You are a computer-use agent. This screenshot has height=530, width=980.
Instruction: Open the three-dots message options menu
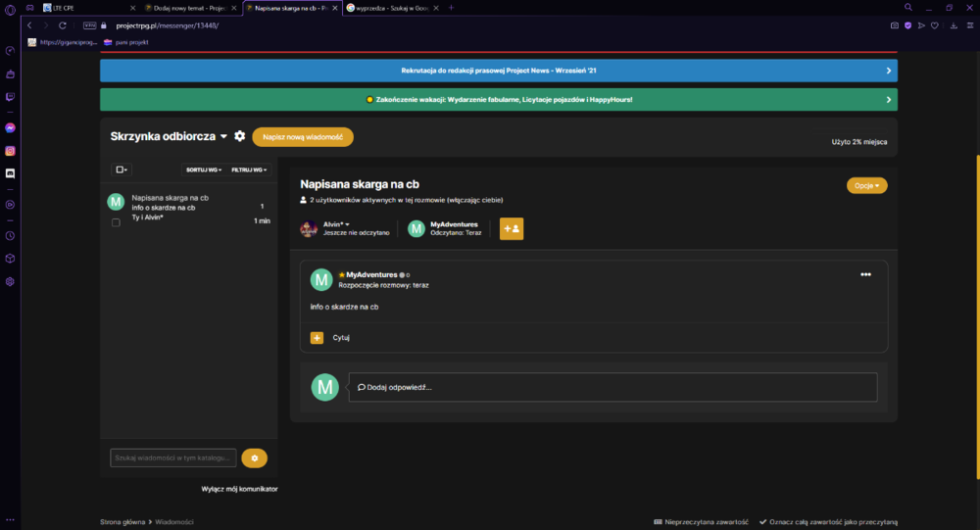pyautogui.click(x=865, y=274)
